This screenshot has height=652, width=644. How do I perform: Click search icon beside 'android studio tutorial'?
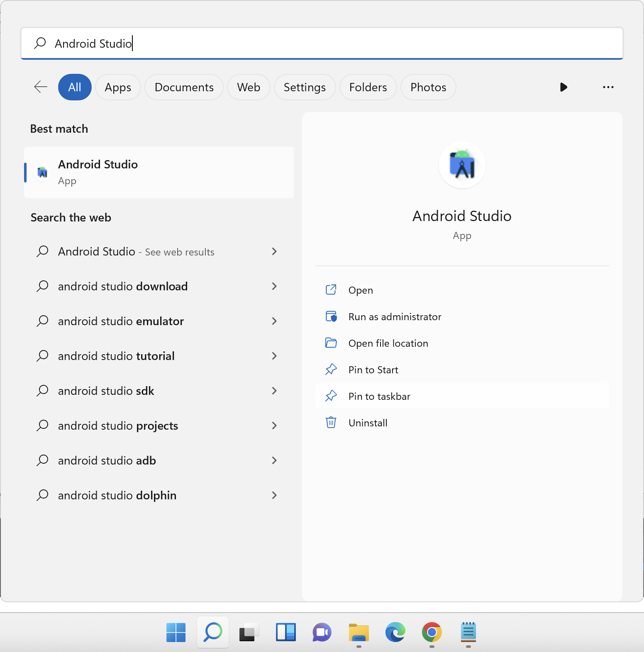coord(42,356)
